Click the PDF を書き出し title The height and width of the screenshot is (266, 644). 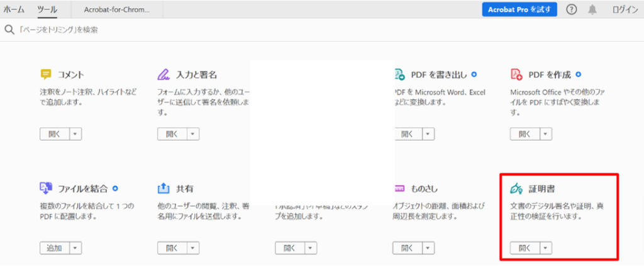(x=439, y=75)
